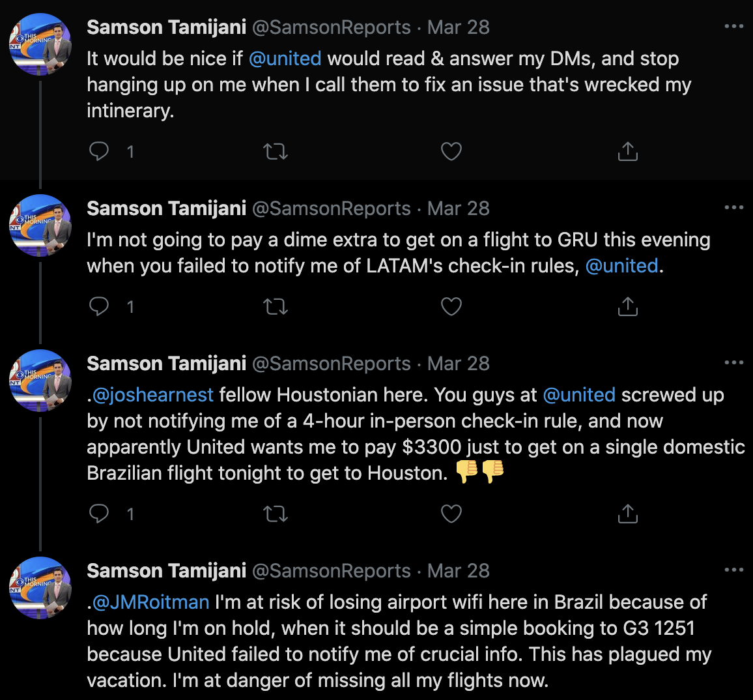The width and height of the screenshot is (753, 700).
Task: Share the tweet about flight to GRU
Action: point(628,306)
